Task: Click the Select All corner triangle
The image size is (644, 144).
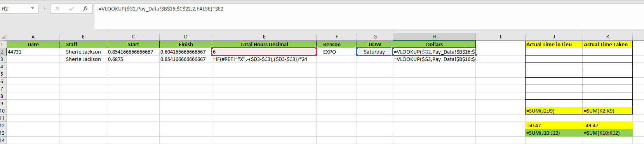Action: point(3,37)
